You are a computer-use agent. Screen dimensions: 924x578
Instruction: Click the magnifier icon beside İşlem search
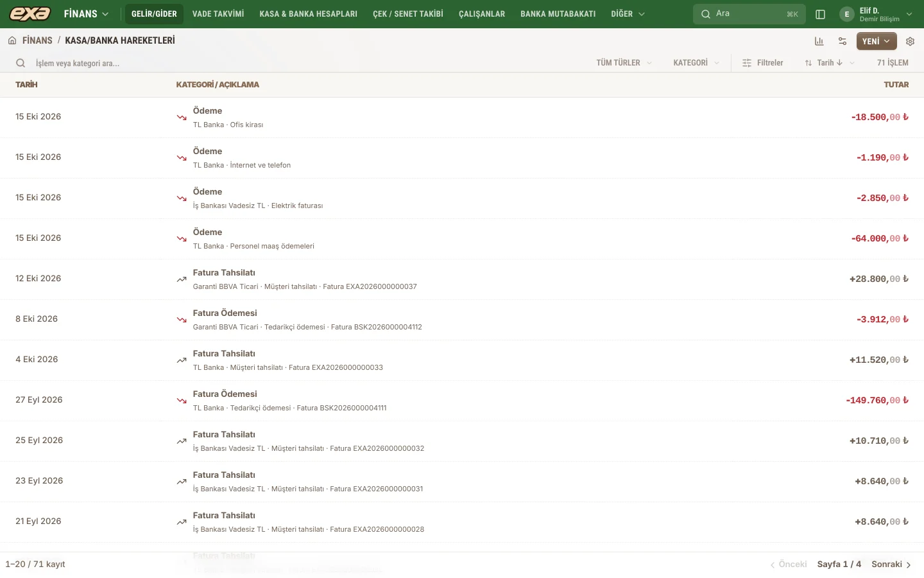(21, 63)
